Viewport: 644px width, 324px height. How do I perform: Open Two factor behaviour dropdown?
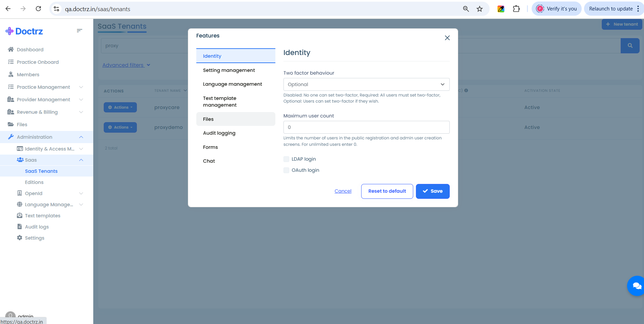366,84
